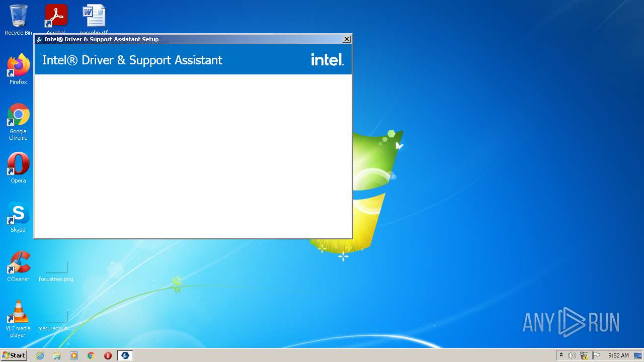Select the matureddoub... file on desktop
Viewport: 644px width, 362px height.
click(56, 321)
